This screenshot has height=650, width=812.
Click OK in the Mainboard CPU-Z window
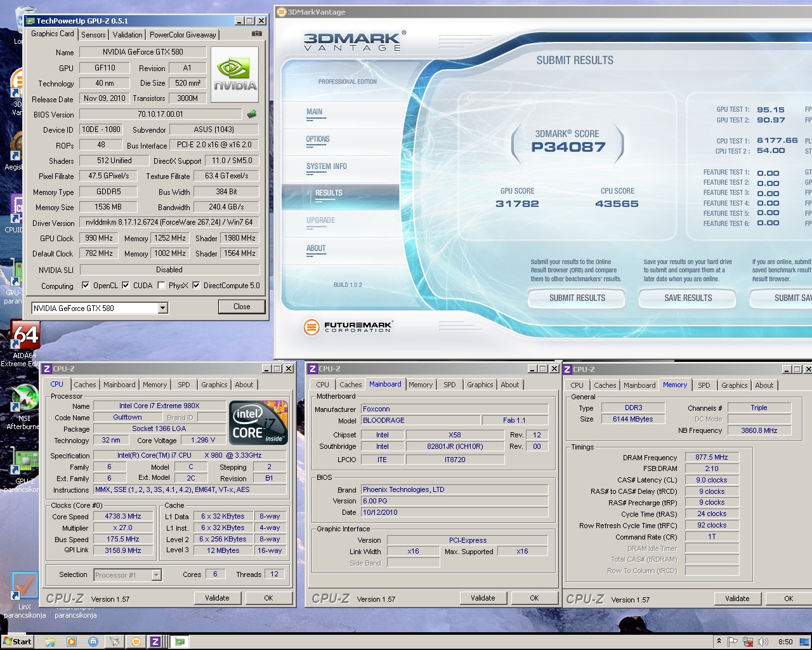coord(534,598)
